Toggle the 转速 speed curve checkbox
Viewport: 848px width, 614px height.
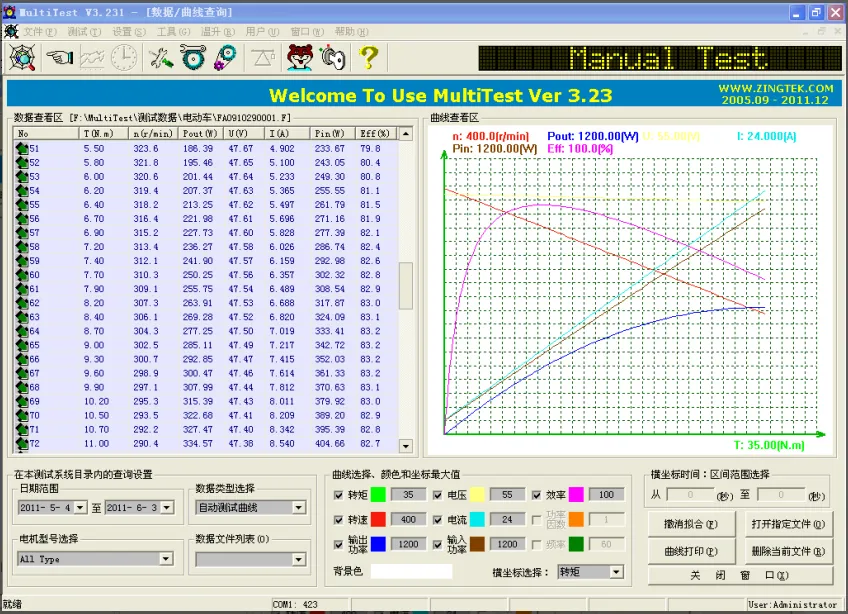coord(339,520)
